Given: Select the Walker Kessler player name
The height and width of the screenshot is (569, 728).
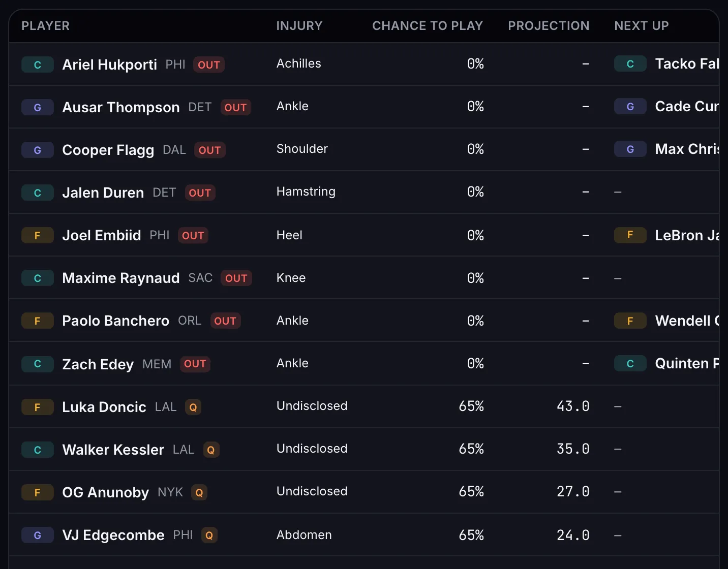Looking at the screenshot, I should click(x=113, y=450).
